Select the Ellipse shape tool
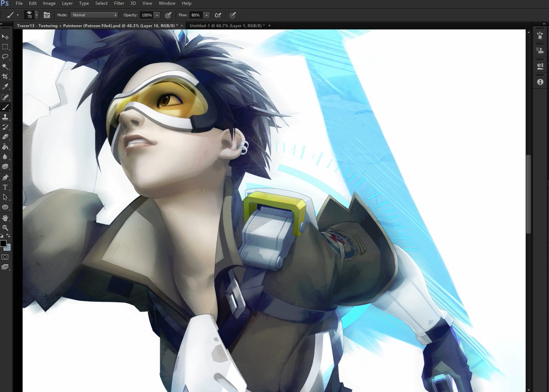 [5, 207]
